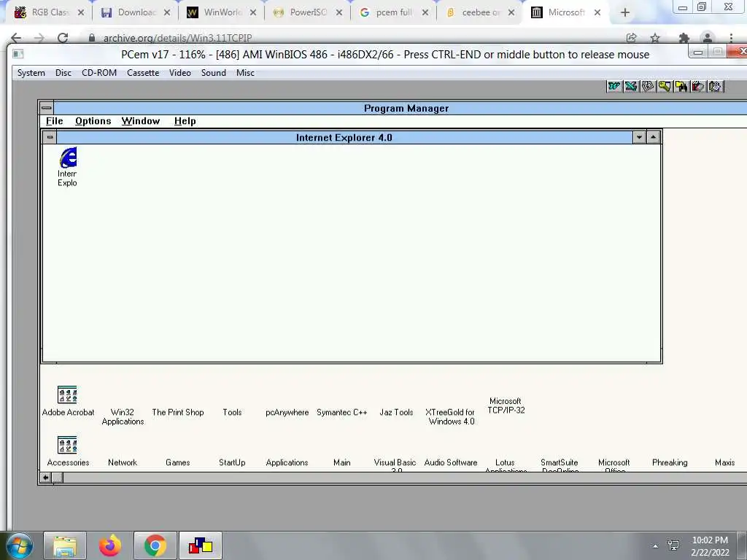Open Windows Explorer from the taskbar

coord(65,545)
